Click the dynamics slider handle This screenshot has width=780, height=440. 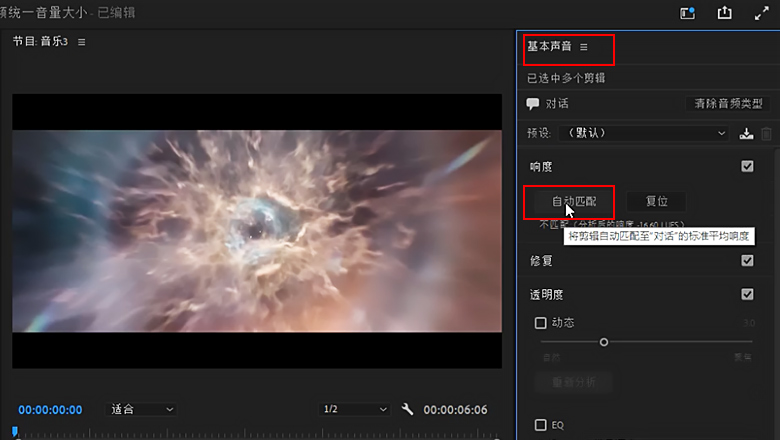click(x=604, y=342)
